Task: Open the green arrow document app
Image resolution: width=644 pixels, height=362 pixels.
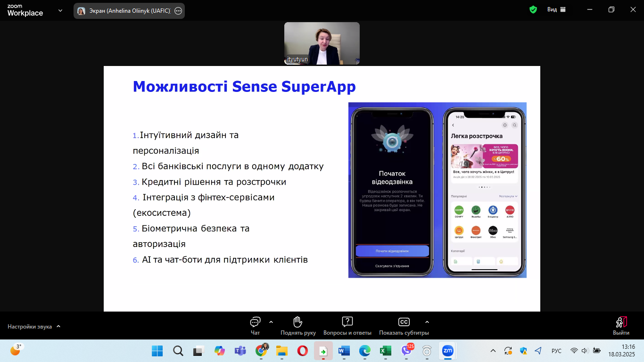Action: pyautogui.click(x=323, y=351)
